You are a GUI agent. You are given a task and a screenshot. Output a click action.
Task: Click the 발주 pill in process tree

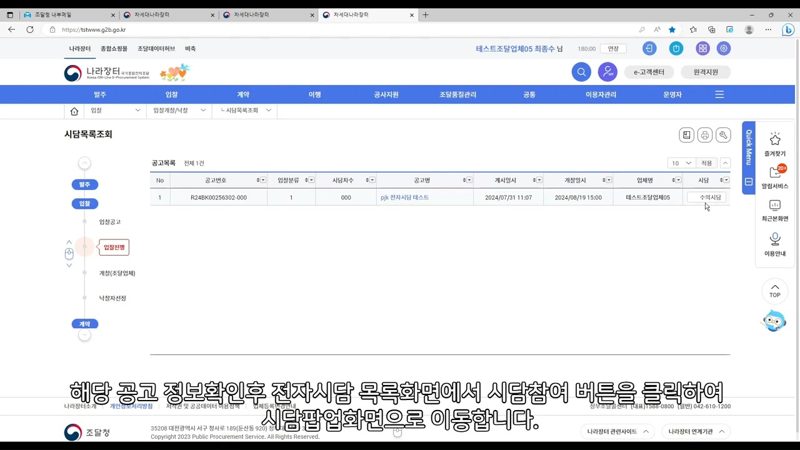coord(85,185)
